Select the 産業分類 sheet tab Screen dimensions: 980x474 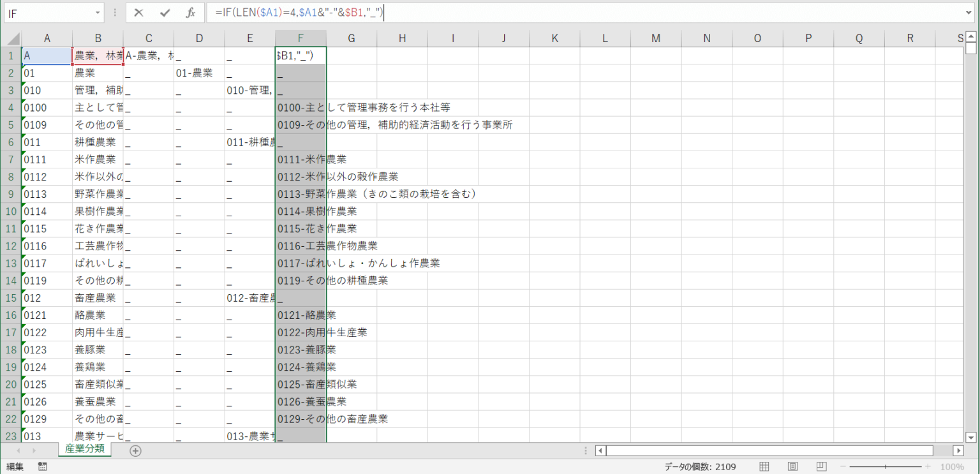[x=85, y=449]
